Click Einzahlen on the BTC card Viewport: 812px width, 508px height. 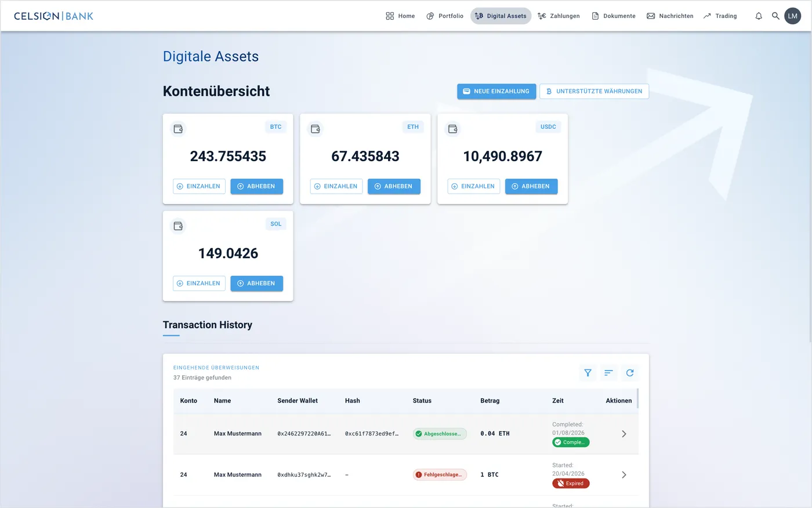tap(199, 186)
